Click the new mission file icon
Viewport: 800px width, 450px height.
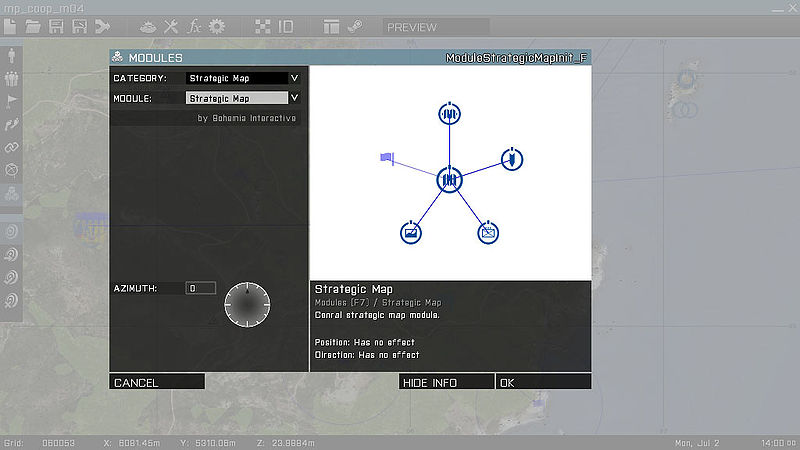(x=11, y=27)
